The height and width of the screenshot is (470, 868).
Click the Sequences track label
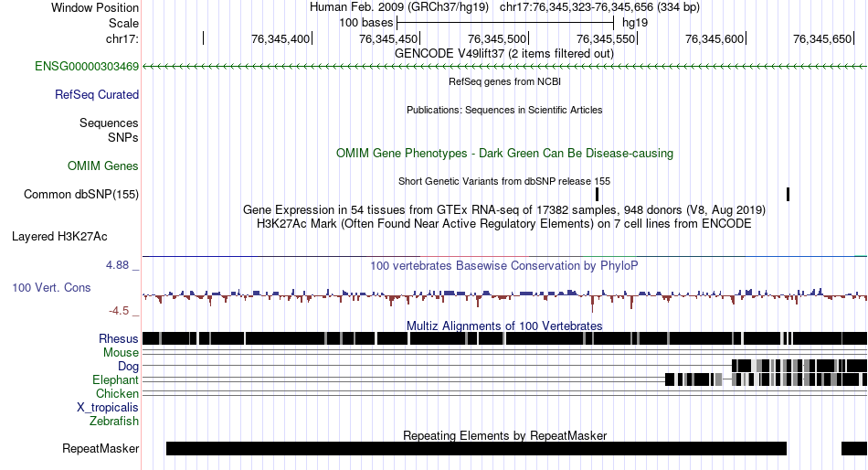(109, 123)
